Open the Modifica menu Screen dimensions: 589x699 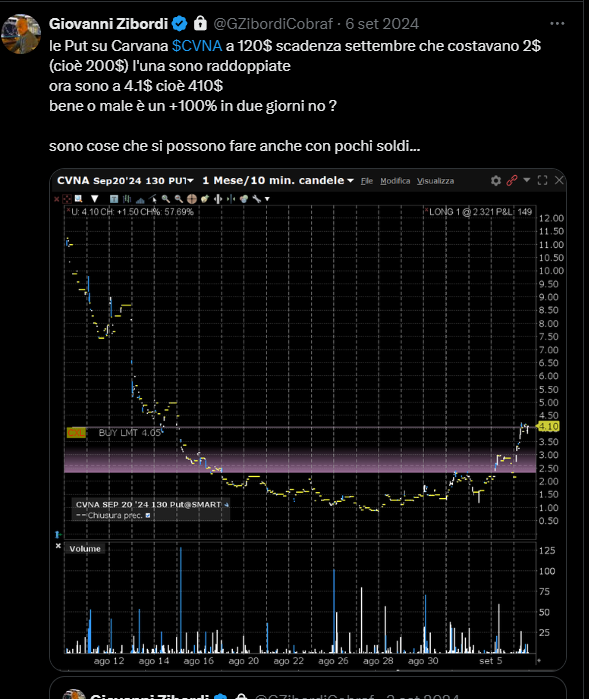click(x=395, y=181)
